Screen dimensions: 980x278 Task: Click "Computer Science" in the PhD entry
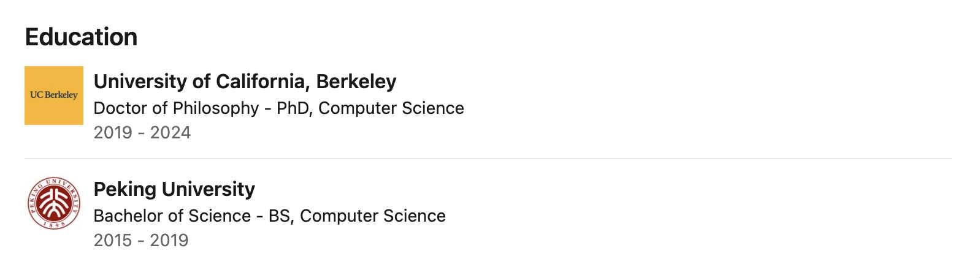pyautogui.click(x=391, y=108)
